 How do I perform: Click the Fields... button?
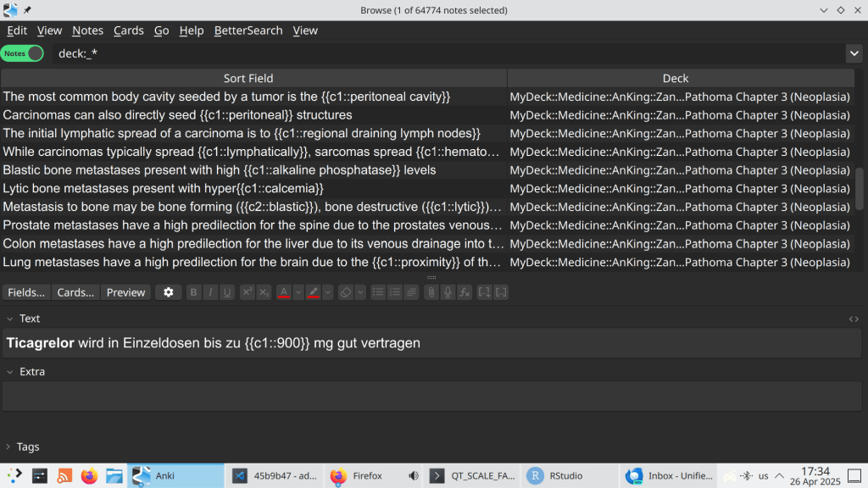pyautogui.click(x=26, y=292)
